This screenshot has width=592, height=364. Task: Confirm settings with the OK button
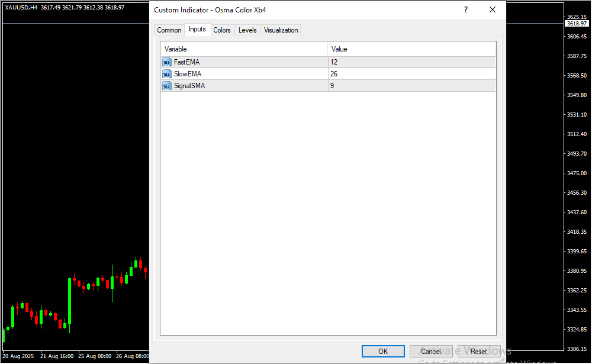point(383,352)
